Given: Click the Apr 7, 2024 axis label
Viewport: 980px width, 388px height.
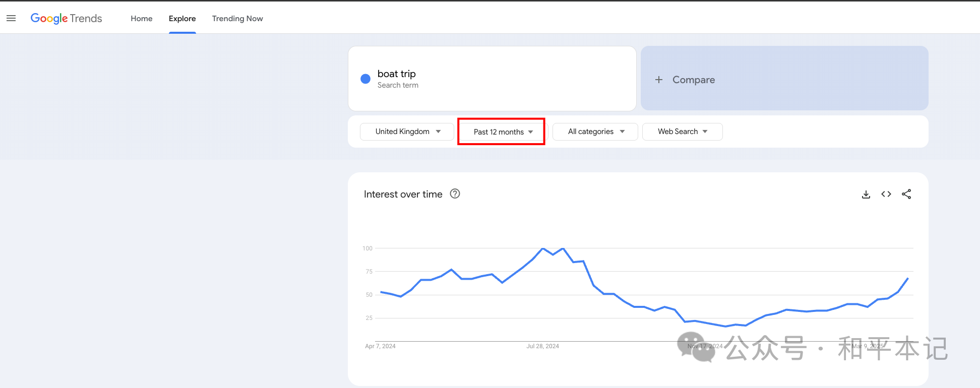Looking at the screenshot, I should click(380, 346).
